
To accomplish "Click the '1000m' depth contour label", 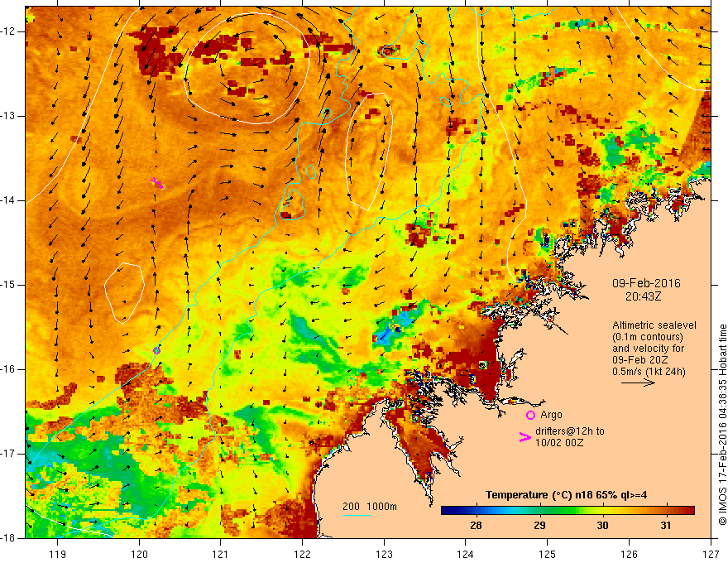I will tap(381, 507).
